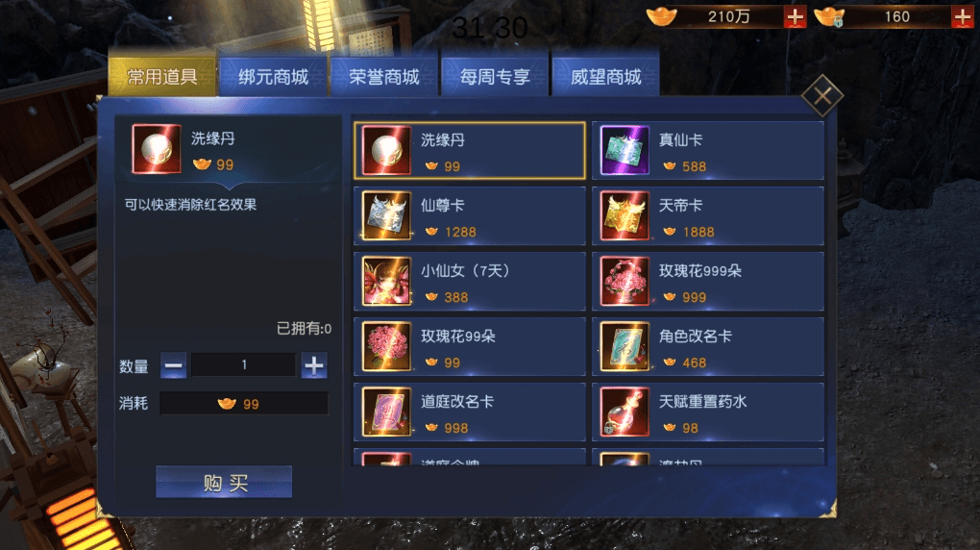This screenshot has width=980, height=550.
Task: Select the 仙尊卡 item icon
Action: [387, 216]
